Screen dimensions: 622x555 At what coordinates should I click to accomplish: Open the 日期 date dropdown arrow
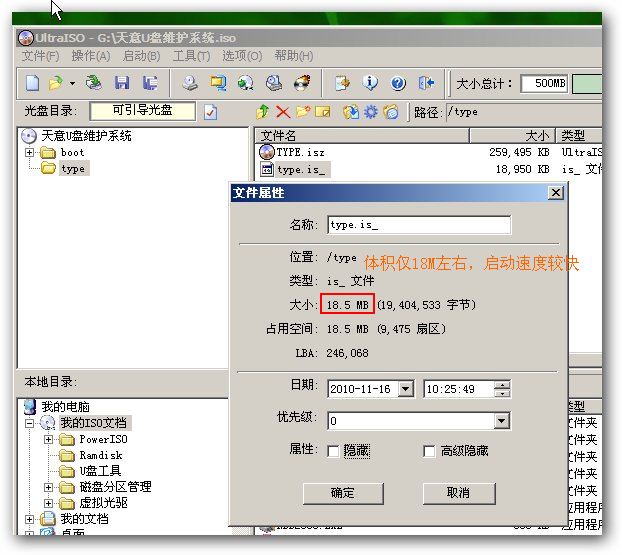click(406, 389)
